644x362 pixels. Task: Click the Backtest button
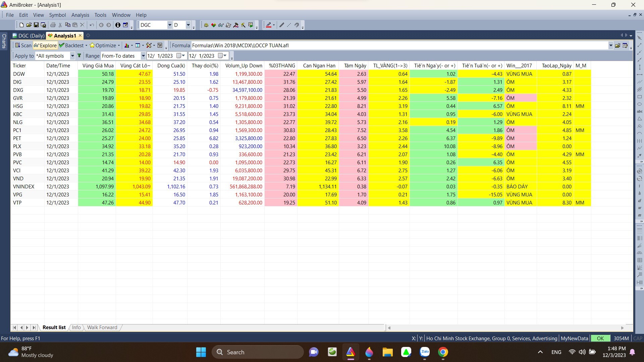pyautogui.click(x=71, y=46)
